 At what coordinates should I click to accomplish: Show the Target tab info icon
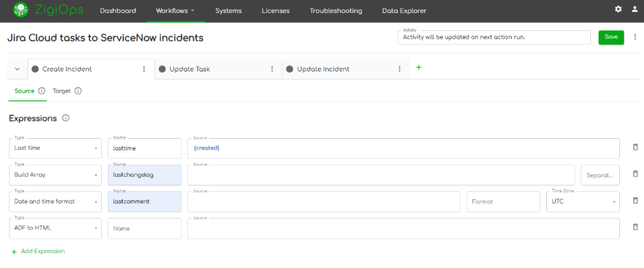tap(78, 91)
